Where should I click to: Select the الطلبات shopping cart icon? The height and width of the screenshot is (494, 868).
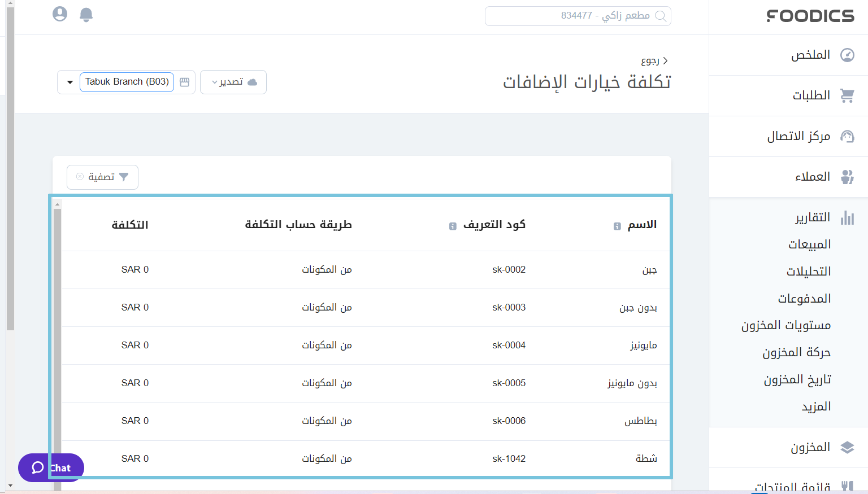(847, 95)
